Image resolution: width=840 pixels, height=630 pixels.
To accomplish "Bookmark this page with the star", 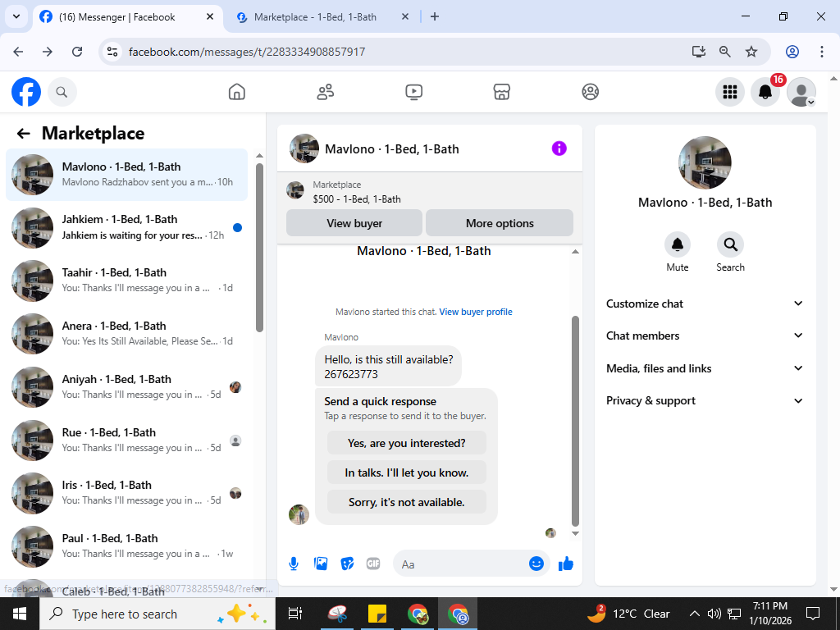I will tap(751, 52).
